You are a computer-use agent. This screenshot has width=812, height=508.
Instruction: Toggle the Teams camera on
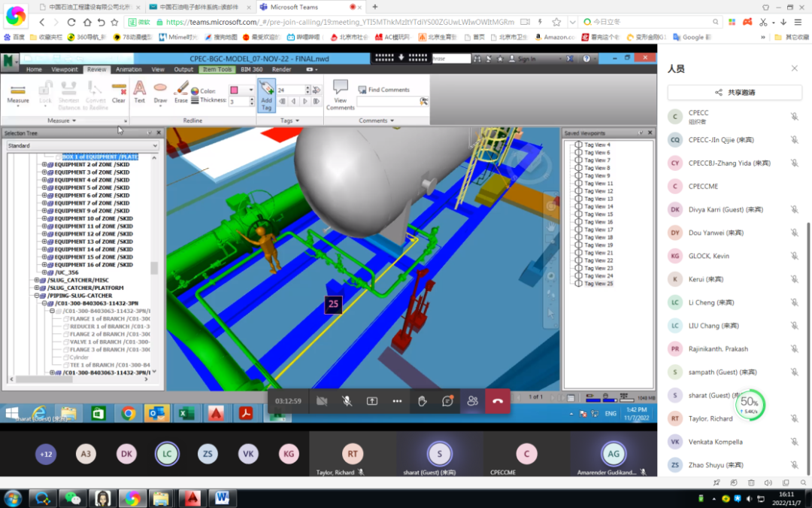[322, 401]
